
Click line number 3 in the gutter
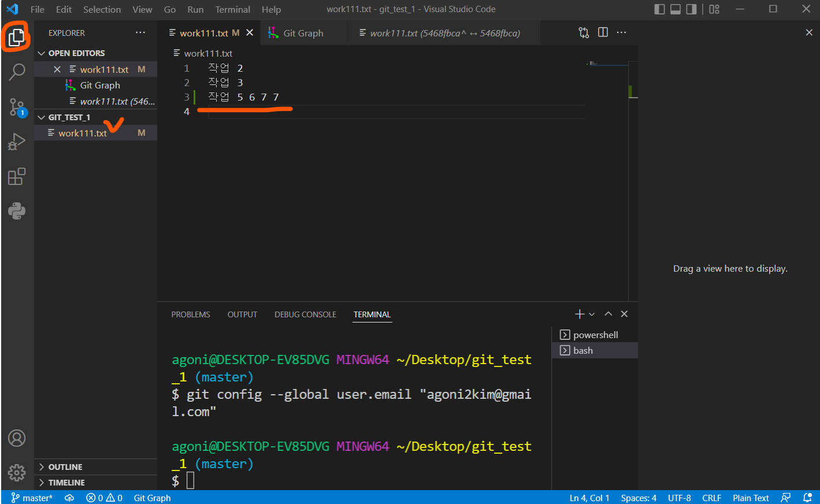pyautogui.click(x=187, y=97)
